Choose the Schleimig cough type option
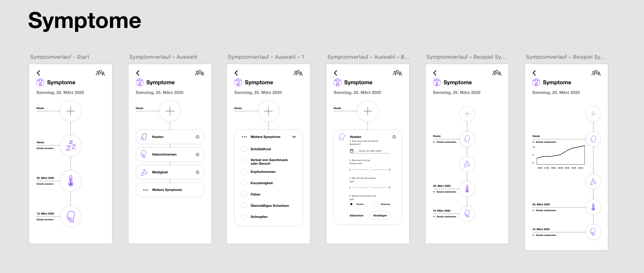This screenshot has width=644, height=273. coord(376,204)
